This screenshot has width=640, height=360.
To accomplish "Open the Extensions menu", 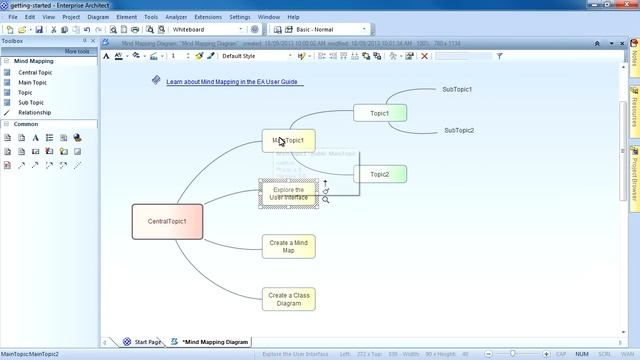I will [x=208, y=17].
